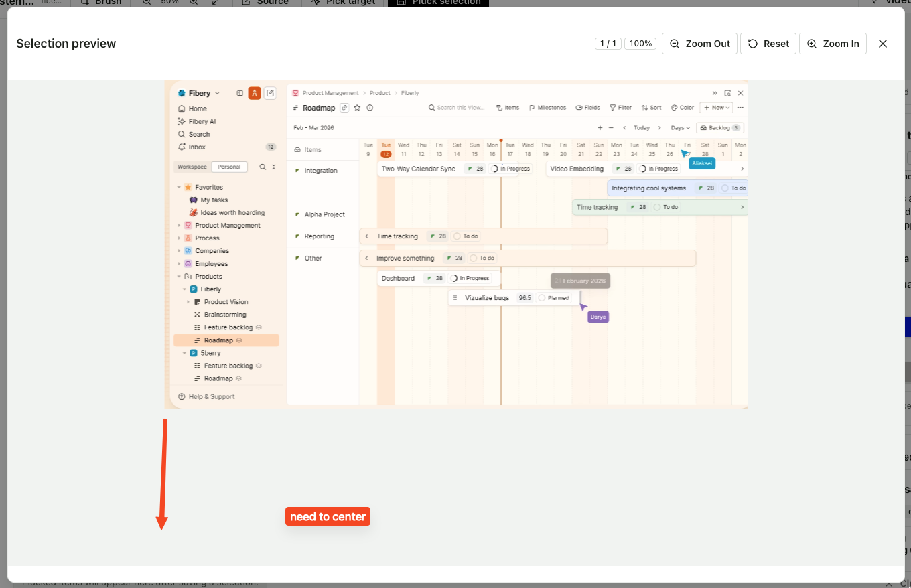911x588 pixels.
Task: Open Milestones in the view toolbar
Action: pos(547,107)
